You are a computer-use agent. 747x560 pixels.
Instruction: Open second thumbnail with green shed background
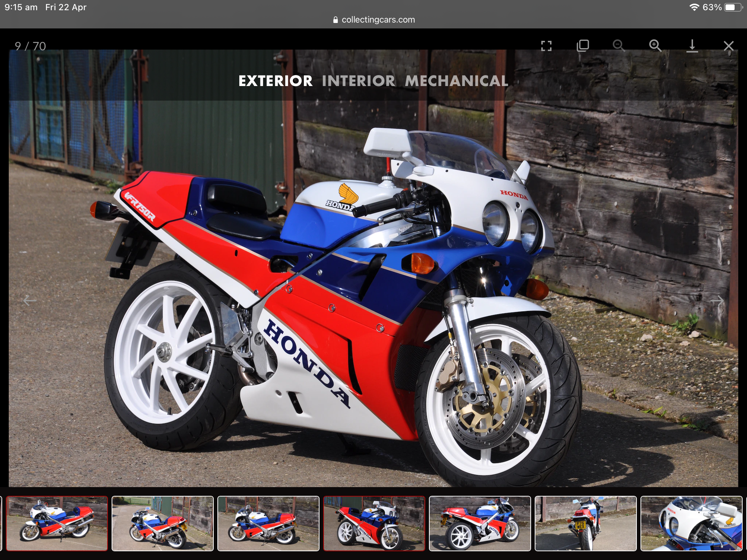point(163,523)
